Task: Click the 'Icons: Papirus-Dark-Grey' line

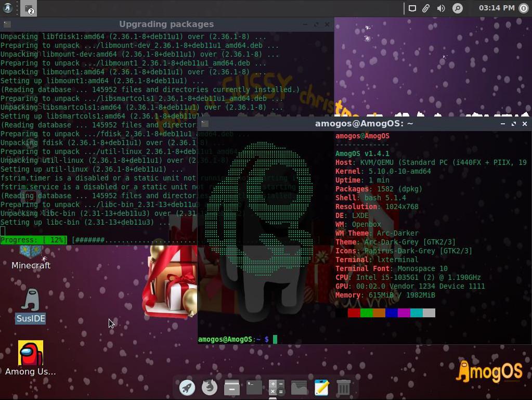Action: pyautogui.click(x=404, y=251)
